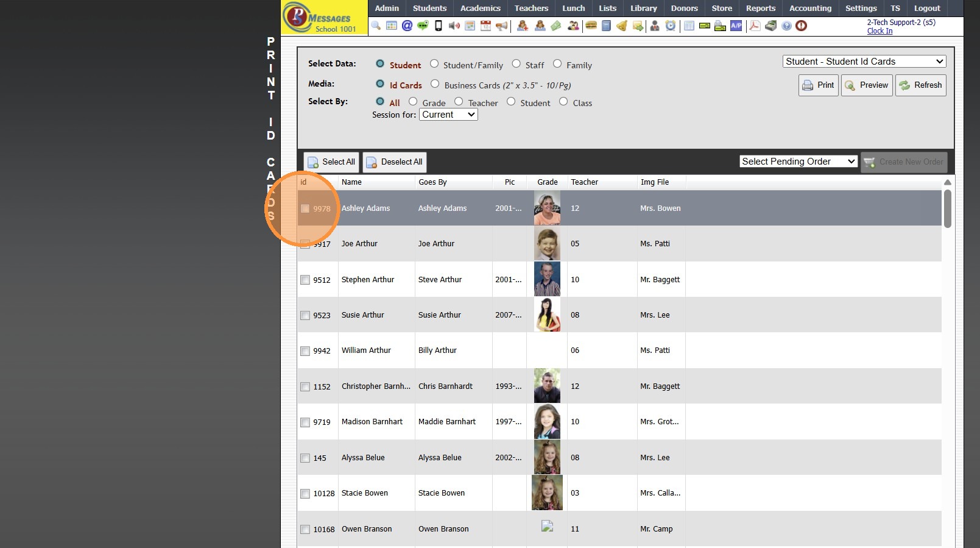Click the @ email icon in toolbar
This screenshot has width=980, height=548.
pyautogui.click(x=407, y=26)
